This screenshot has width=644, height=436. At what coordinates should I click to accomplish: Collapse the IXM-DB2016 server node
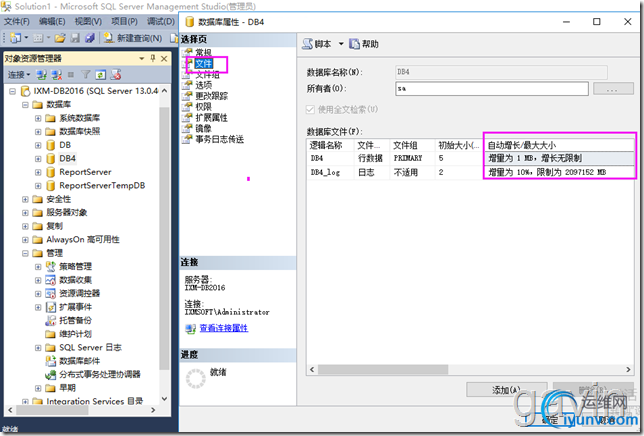tap(12, 91)
